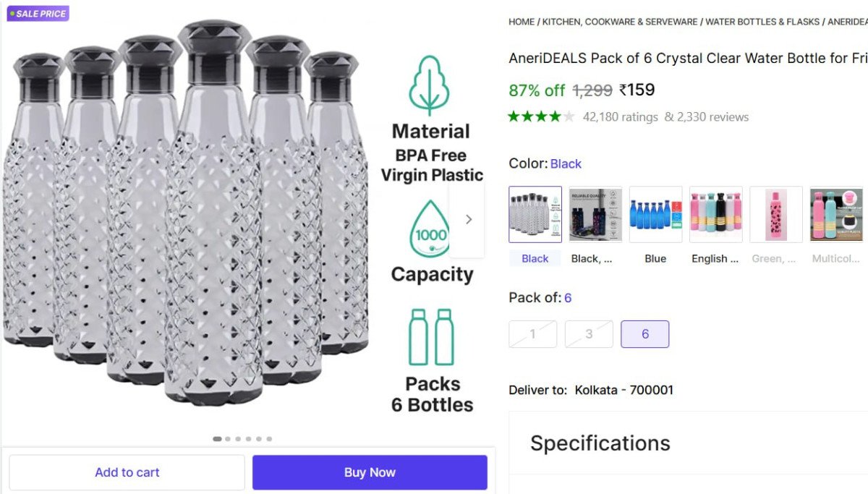The height and width of the screenshot is (494, 868).
Task: Select pack of 3 option
Action: 589,334
